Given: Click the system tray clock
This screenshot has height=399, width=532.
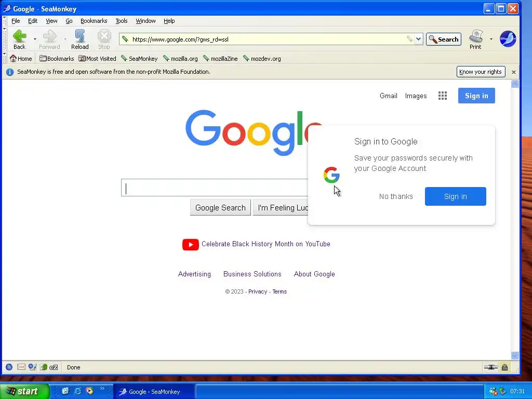Looking at the screenshot, I should coord(517,392).
